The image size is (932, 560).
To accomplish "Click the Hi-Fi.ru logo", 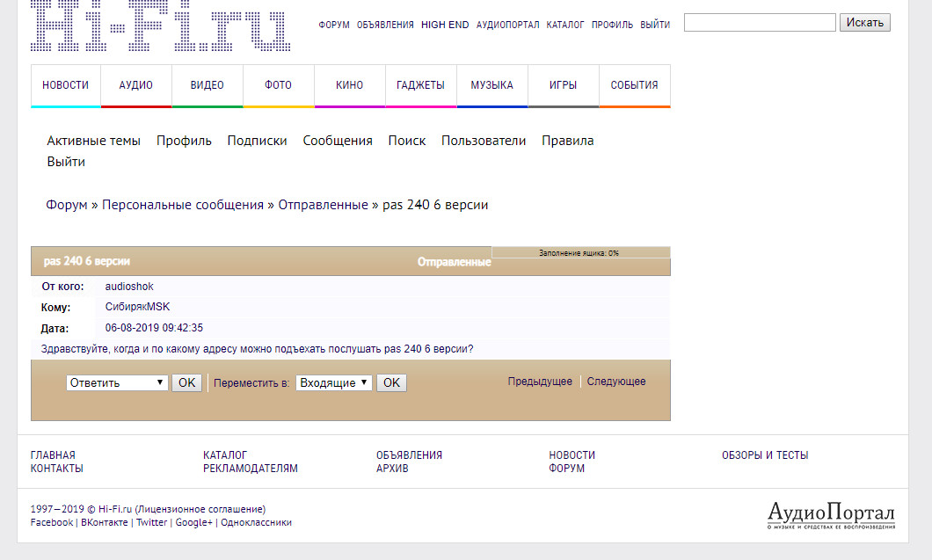I will coord(161,26).
